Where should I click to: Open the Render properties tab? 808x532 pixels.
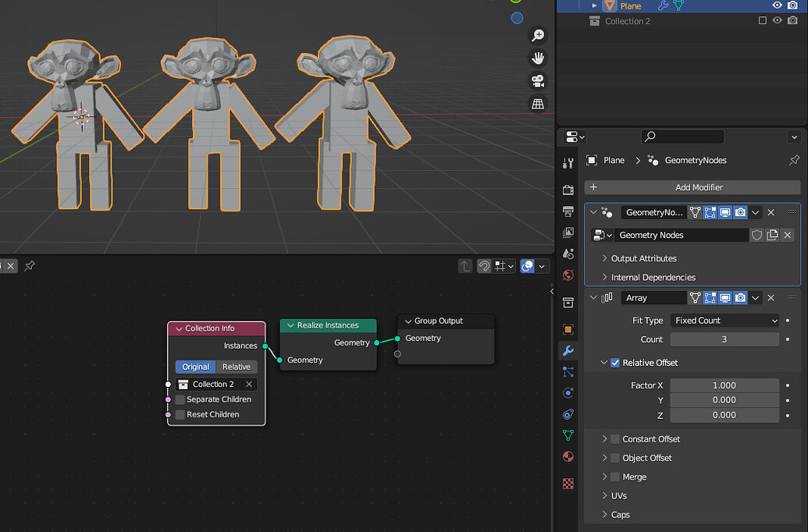(x=568, y=190)
